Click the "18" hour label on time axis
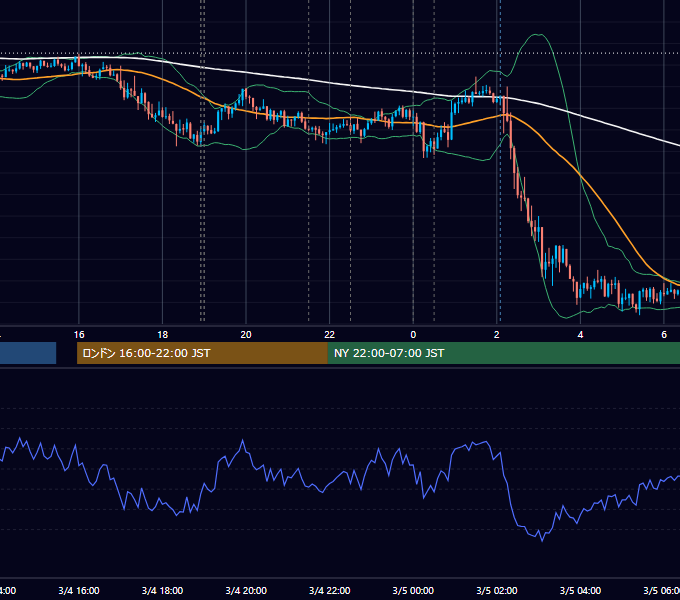The width and height of the screenshot is (680, 600). [163, 334]
